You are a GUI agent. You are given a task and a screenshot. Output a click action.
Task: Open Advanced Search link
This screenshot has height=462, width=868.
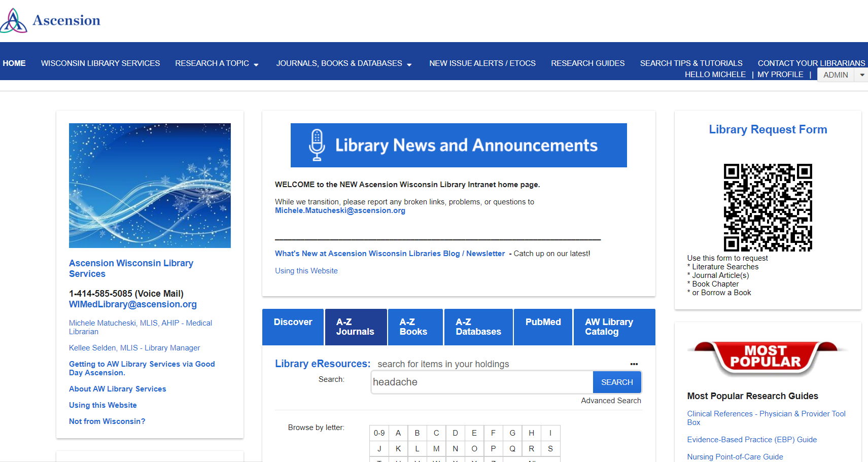click(x=611, y=401)
